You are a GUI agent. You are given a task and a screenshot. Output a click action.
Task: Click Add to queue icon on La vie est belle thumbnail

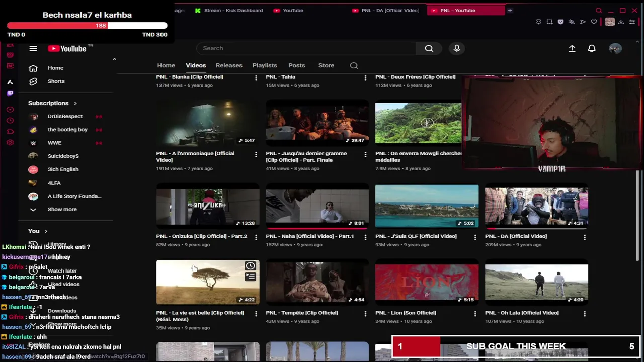click(250, 277)
